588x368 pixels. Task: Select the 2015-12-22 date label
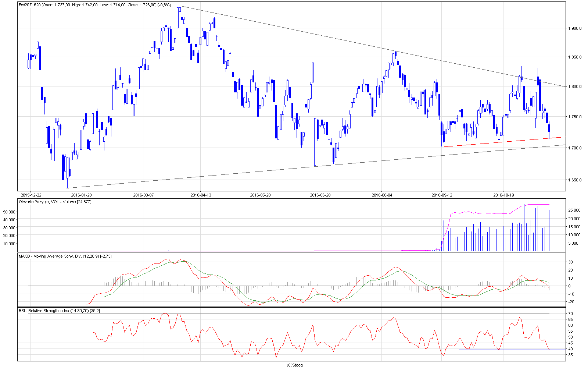point(31,195)
